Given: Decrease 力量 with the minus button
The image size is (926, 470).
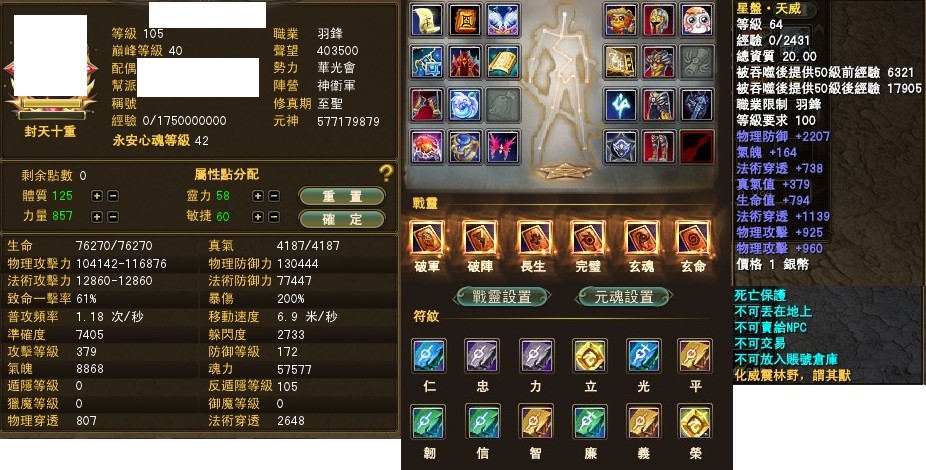Looking at the screenshot, I should pos(113,217).
